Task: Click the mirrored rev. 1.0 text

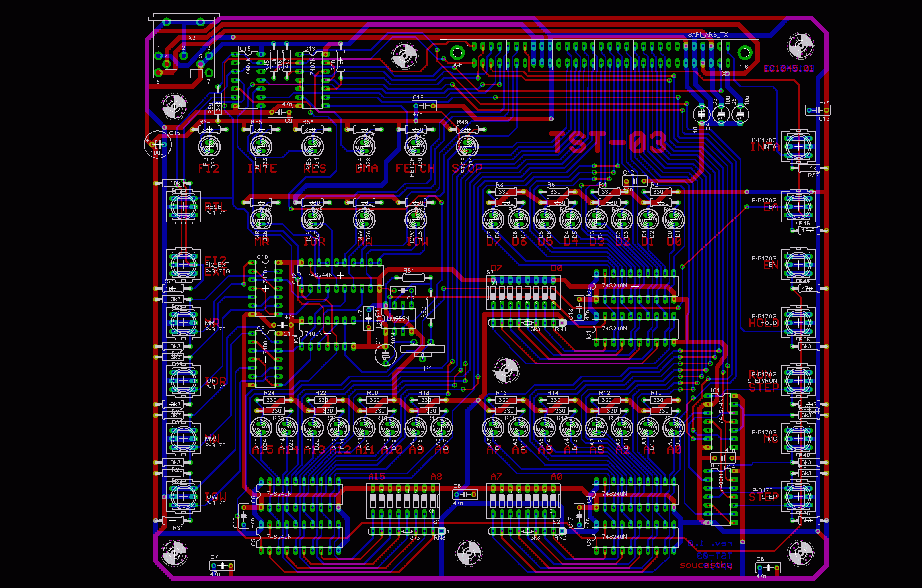Action: point(710,543)
